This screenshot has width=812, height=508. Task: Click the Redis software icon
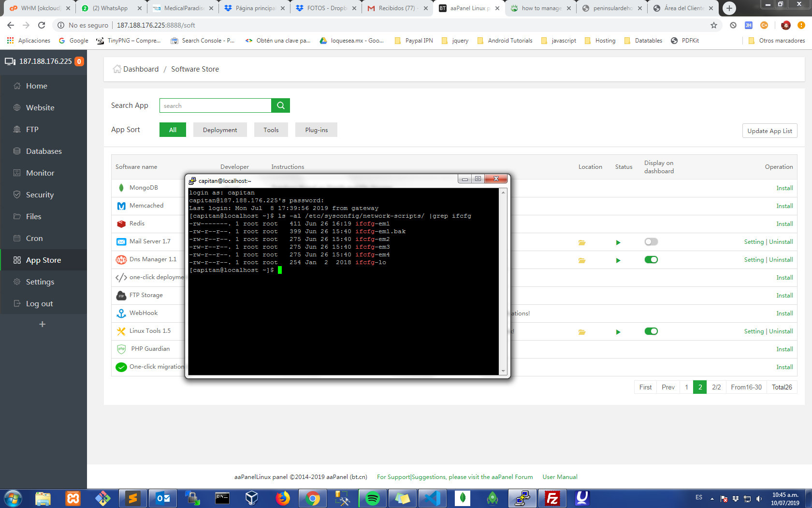tap(121, 224)
